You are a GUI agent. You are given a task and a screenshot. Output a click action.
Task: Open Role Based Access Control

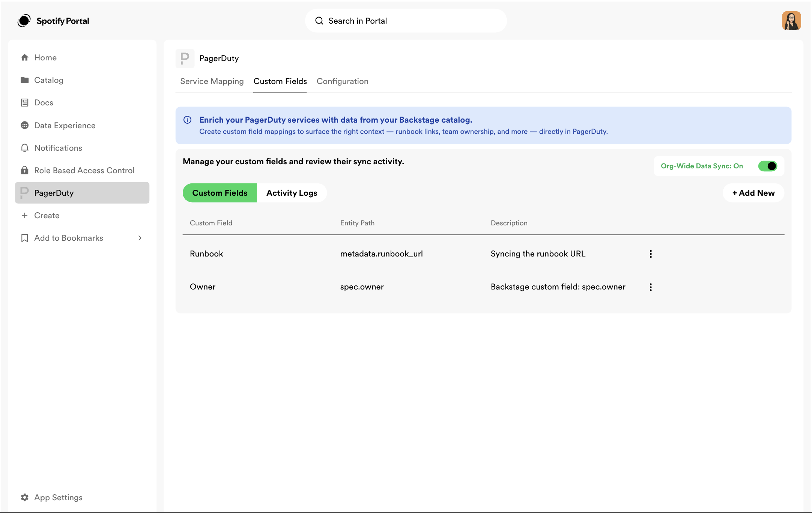pos(82,170)
